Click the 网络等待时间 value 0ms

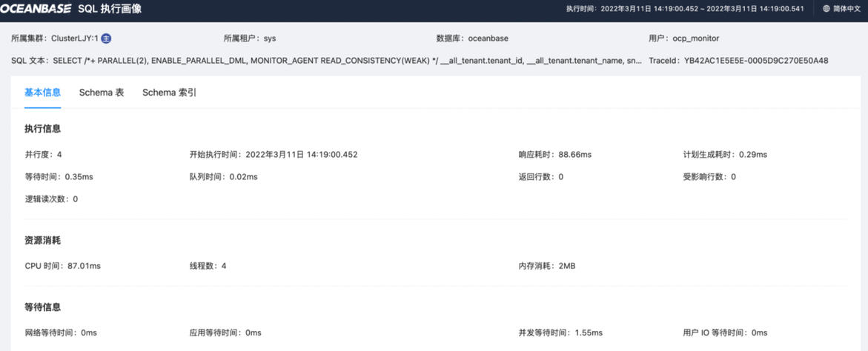click(89, 332)
